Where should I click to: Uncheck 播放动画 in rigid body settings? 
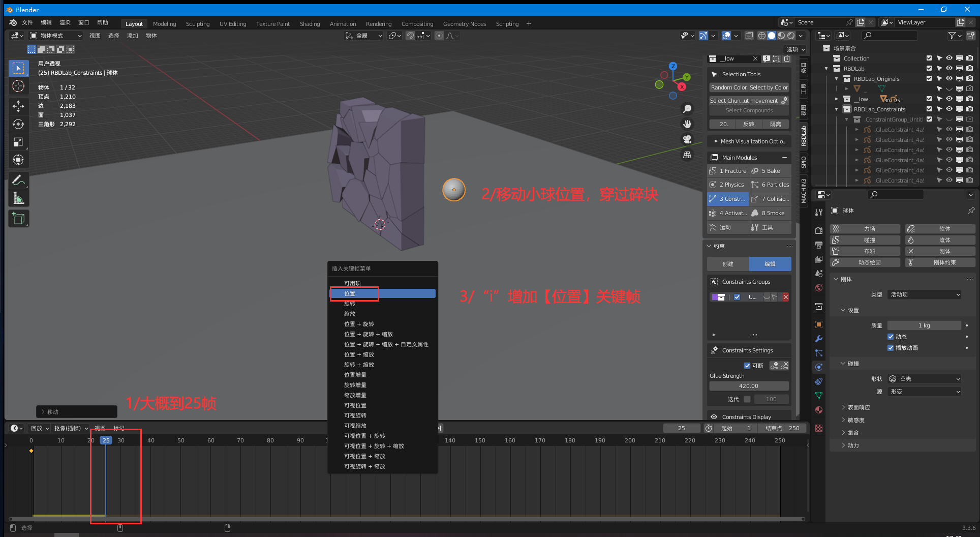pos(891,348)
